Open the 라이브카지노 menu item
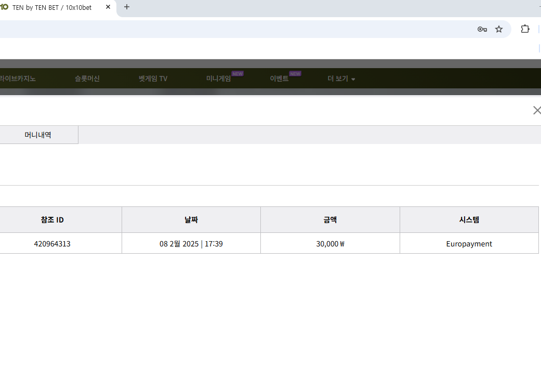The height and width of the screenshot is (392, 541). (18, 79)
